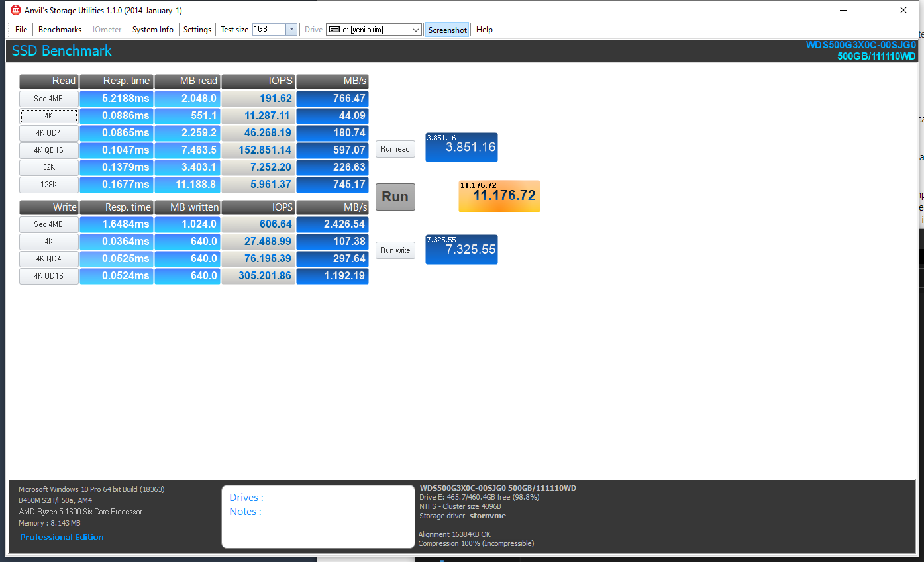Viewport: 924px width, 562px height.
Task: Click the Seq 4MB read test button
Action: click(x=49, y=99)
